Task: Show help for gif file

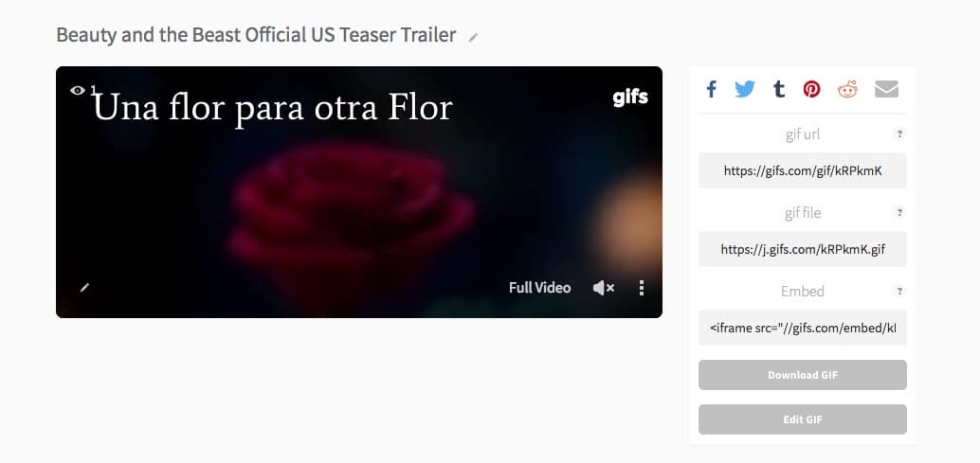Action: click(x=899, y=213)
